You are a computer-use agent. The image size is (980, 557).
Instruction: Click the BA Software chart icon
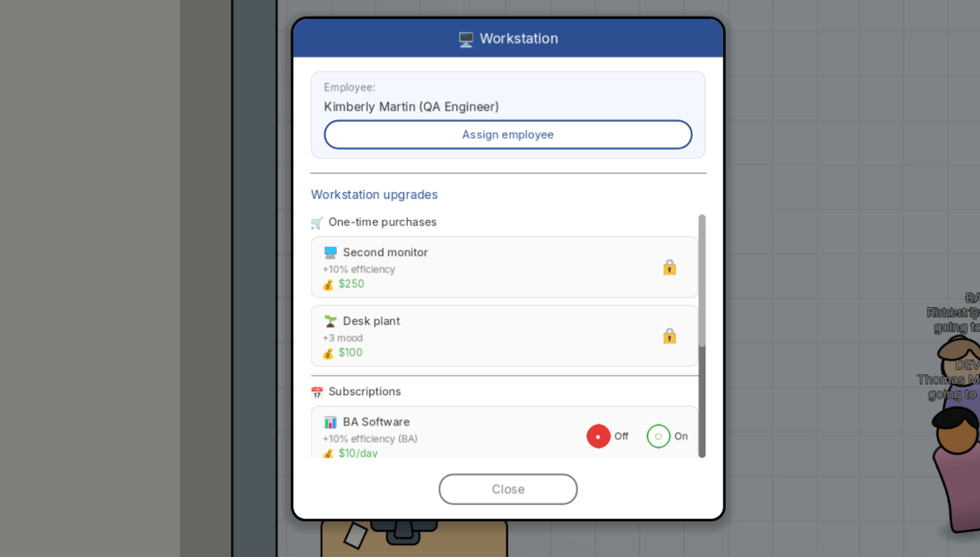(330, 422)
